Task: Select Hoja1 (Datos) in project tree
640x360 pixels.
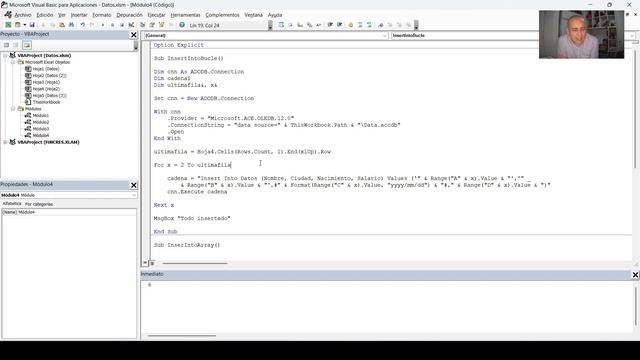Action: 46,69
